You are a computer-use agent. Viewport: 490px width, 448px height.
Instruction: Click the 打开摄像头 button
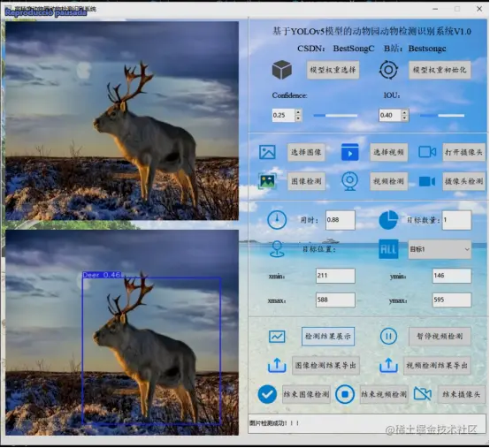click(463, 152)
